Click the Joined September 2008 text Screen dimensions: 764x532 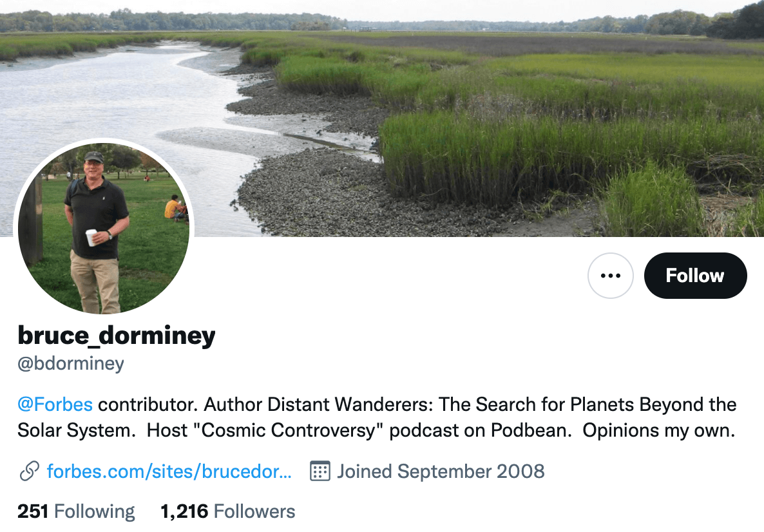[441, 471]
